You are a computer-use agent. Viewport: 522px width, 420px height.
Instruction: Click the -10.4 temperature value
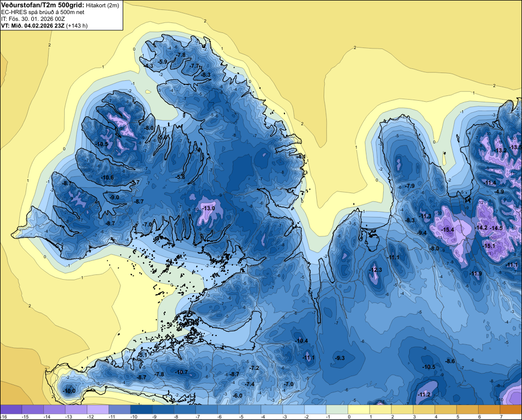(302, 341)
